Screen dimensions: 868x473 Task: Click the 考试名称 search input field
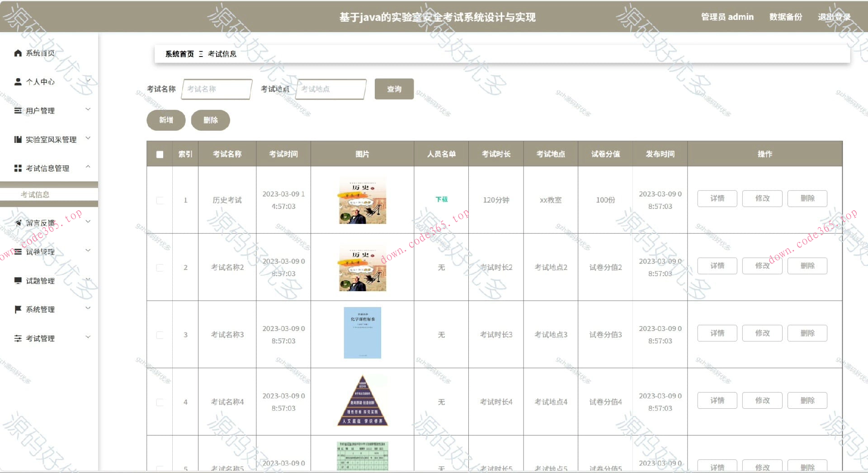point(217,89)
